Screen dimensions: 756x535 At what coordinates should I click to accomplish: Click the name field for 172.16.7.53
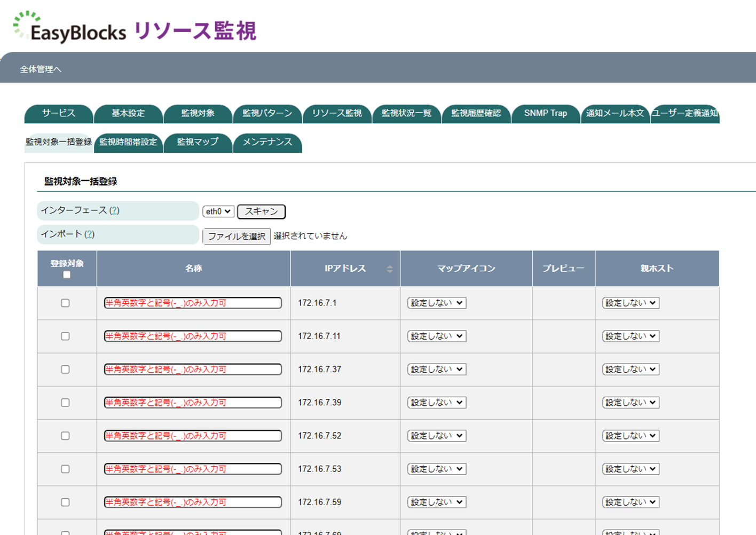[x=193, y=469]
